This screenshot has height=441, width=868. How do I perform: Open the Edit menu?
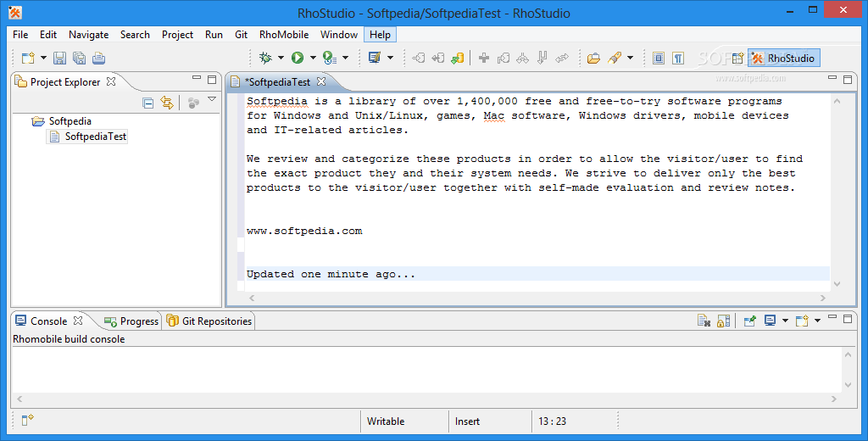pos(48,35)
